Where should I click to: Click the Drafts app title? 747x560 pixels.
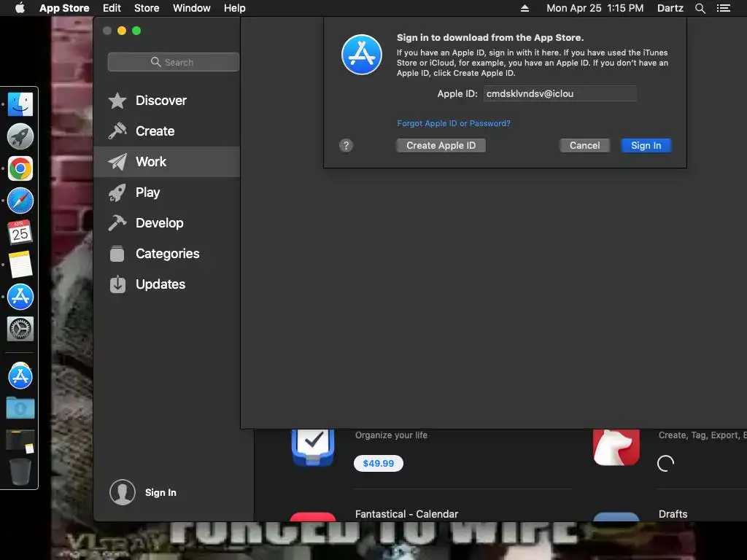click(x=673, y=514)
